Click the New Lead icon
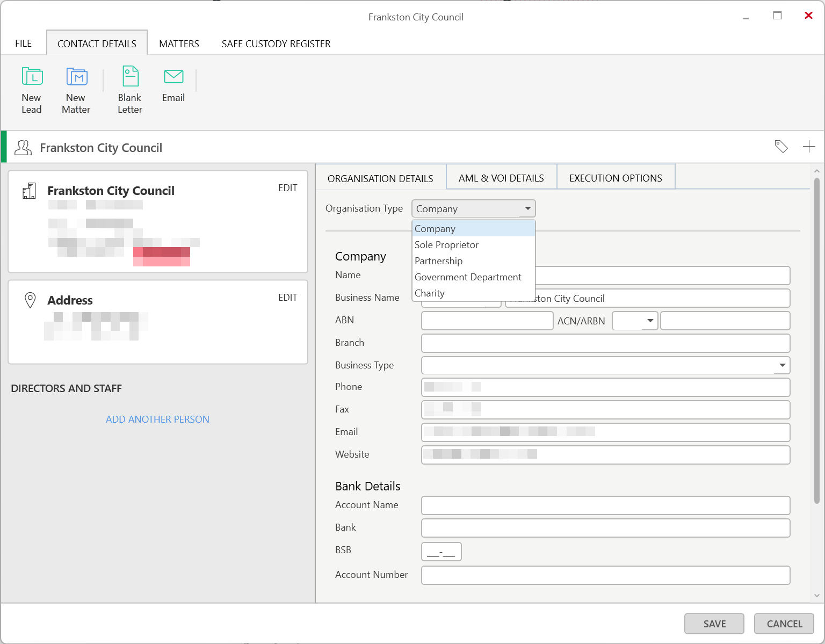The image size is (825, 644). [x=32, y=77]
